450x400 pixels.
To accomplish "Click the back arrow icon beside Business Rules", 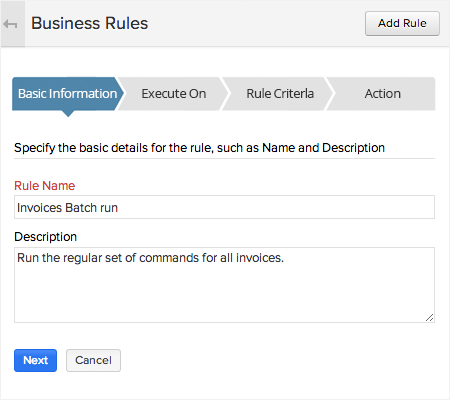I will coord(10,24).
